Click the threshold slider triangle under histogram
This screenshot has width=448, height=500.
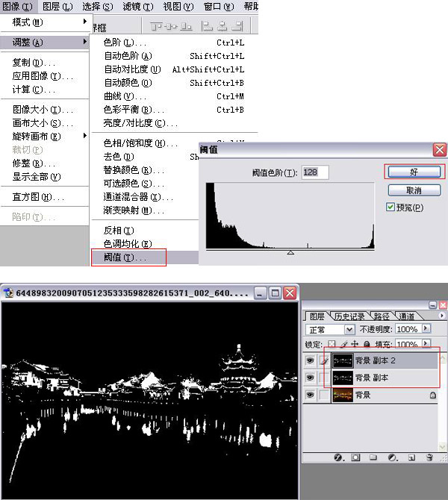pyautogui.click(x=290, y=252)
